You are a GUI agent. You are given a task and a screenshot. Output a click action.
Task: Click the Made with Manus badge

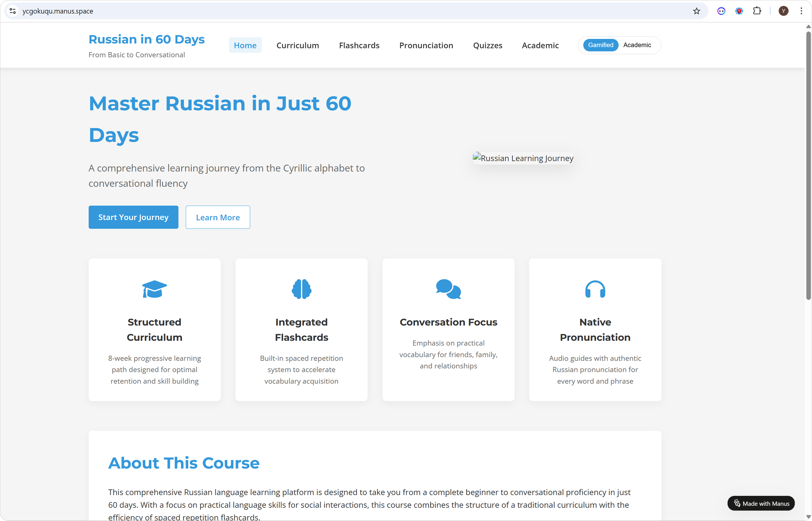pyautogui.click(x=761, y=503)
